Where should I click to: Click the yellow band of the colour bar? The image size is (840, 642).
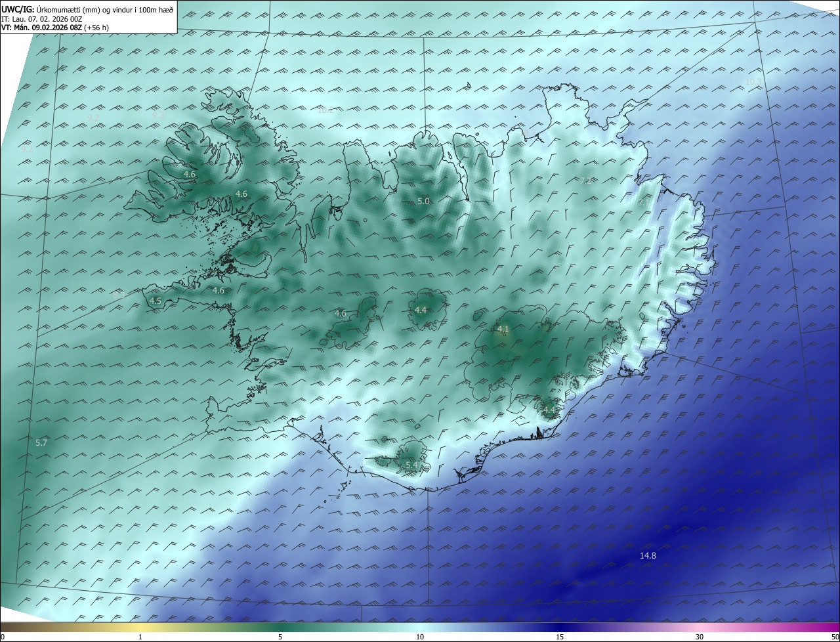click(x=140, y=627)
